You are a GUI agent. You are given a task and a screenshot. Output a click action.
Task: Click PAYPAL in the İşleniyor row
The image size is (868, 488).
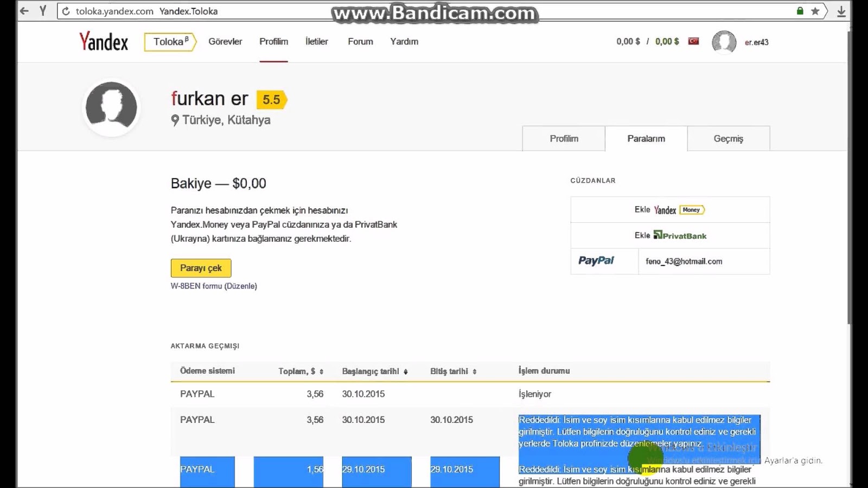click(x=197, y=394)
